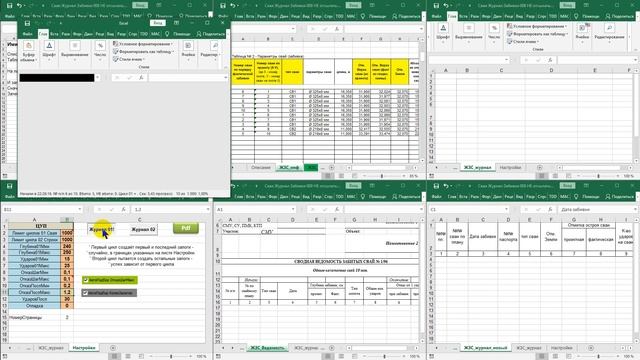This screenshot has height=360, width=640.
Task: Open ribbon display options in front Excel window
Action: [176, 23]
